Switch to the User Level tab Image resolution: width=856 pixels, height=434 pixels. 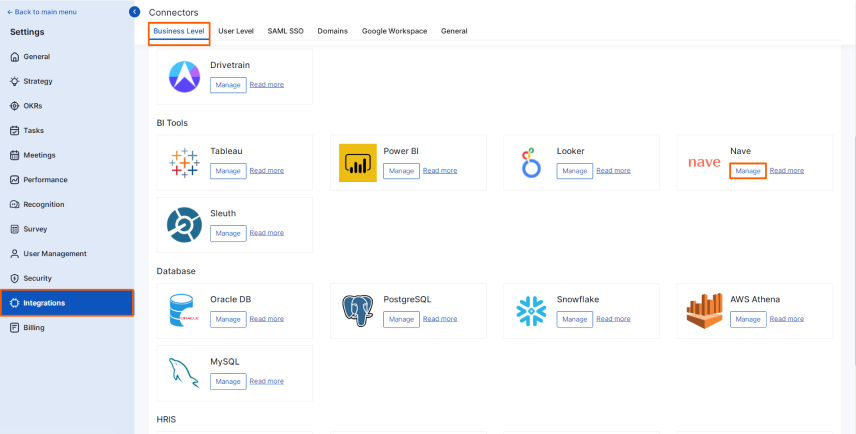click(x=236, y=31)
